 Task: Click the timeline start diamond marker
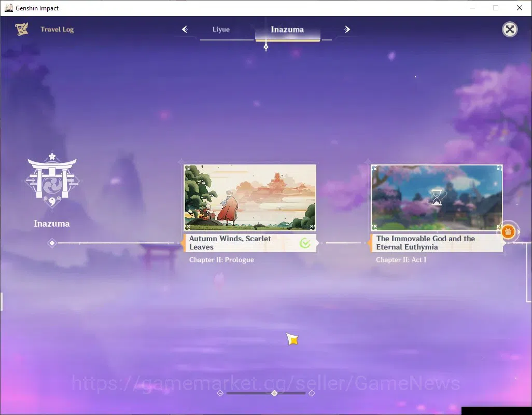click(x=52, y=243)
